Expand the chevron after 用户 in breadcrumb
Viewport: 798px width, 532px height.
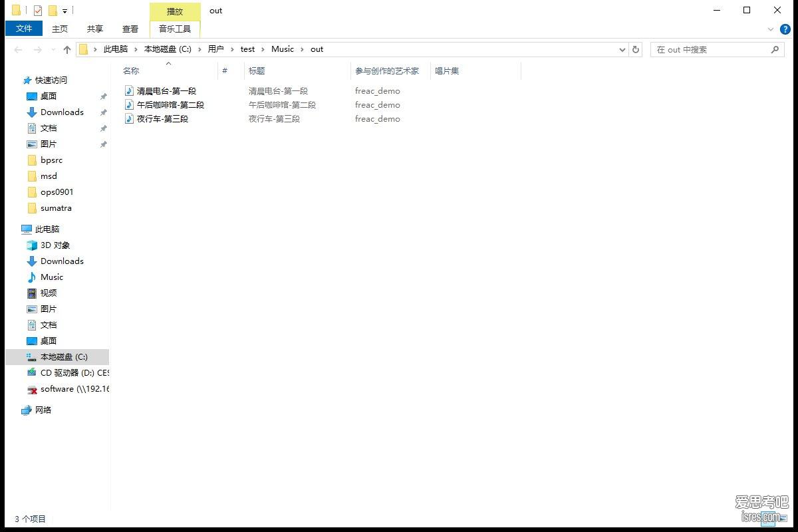[x=232, y=49]
